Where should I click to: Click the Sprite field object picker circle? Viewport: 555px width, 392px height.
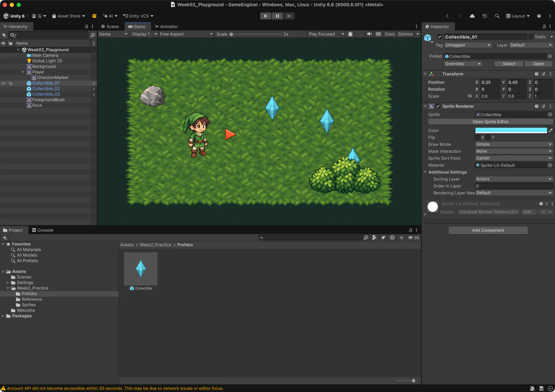(550, 115)
